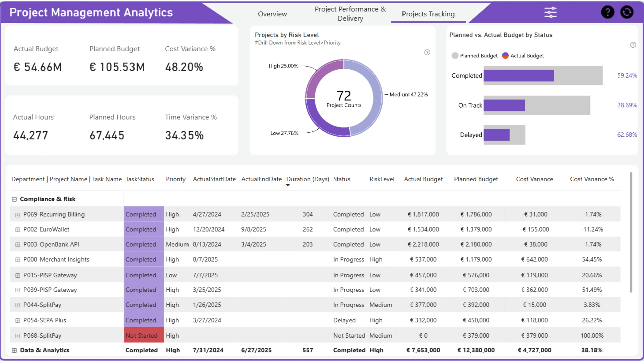Open info tooltip on Planned vs. Actual Budget chart
The height and width of the screenshot is (362, 644).
633,45
